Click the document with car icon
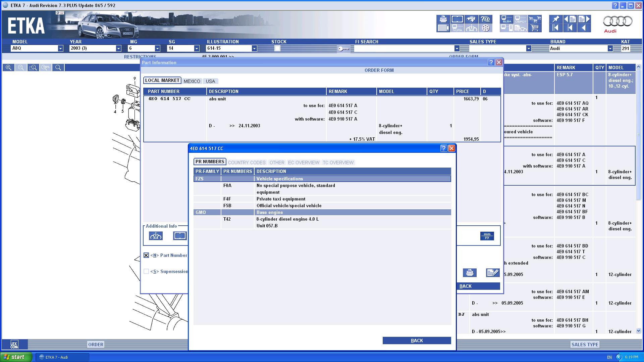 click(521, 28)
